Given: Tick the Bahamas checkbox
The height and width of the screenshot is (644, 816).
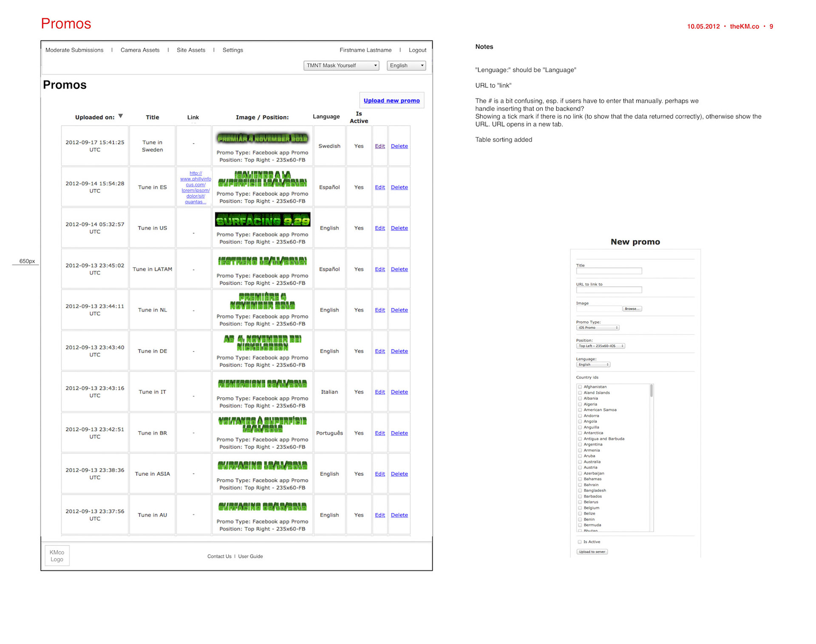Looking at the screenshot, I should pyautogui.click(x=580, y=479).
